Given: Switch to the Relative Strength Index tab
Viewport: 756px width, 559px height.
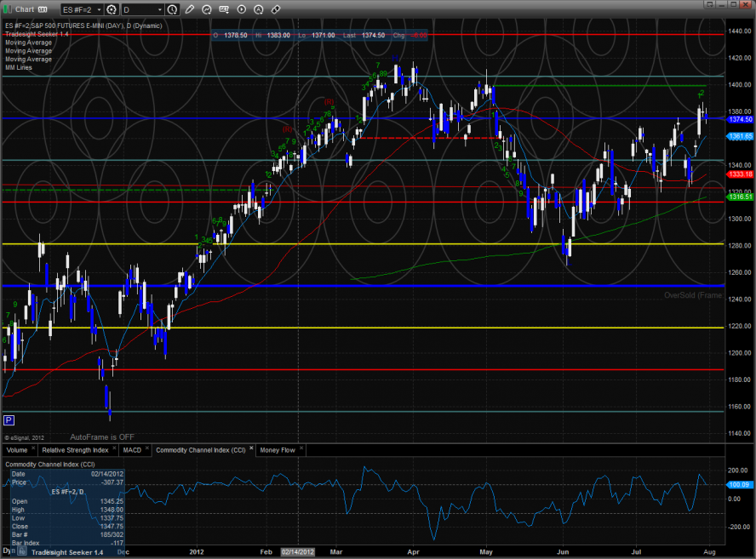Looking at the screenshot, I should (x=75, y=449).
